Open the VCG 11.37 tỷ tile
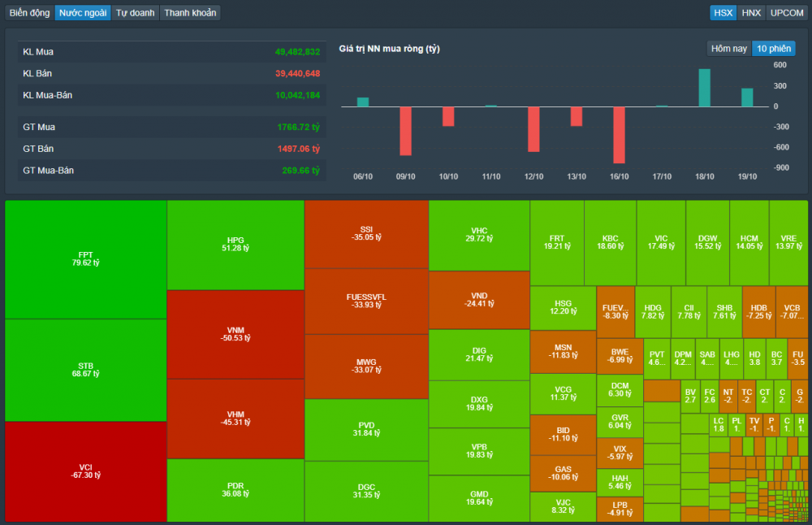This screenshot has width=812, height=525. [564, 394]
